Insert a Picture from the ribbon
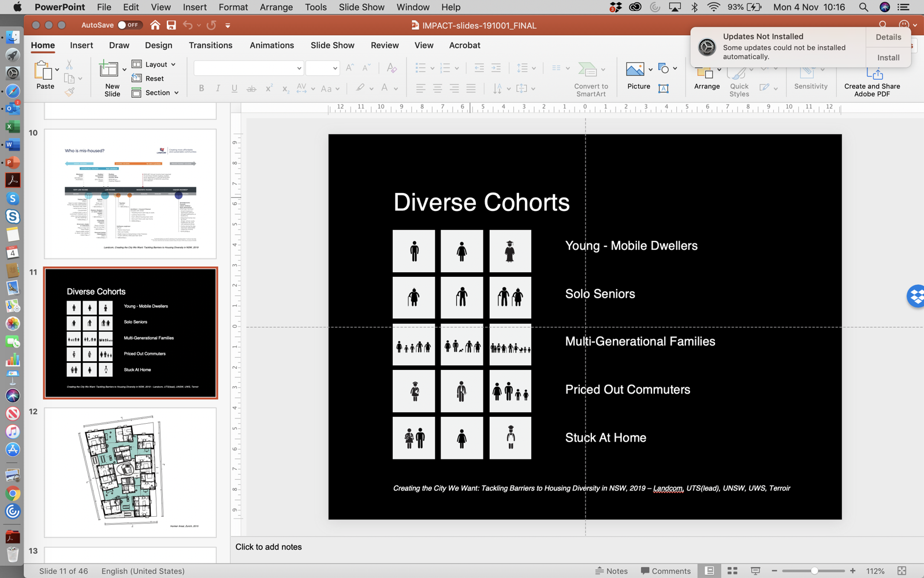The width and height of the screenshot is (924, 578). [x=635, y=71]
